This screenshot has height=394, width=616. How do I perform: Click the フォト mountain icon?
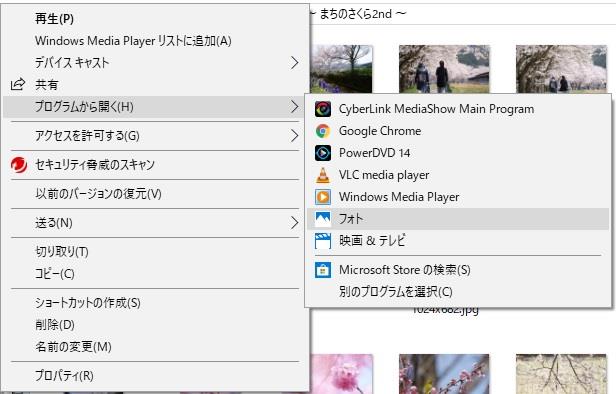(x=323, y=219)
